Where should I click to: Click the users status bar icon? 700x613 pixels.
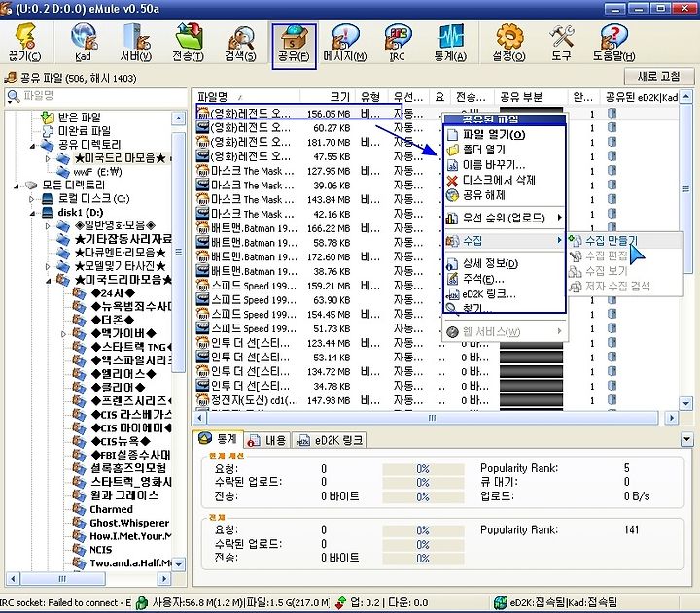click(142, 602)
